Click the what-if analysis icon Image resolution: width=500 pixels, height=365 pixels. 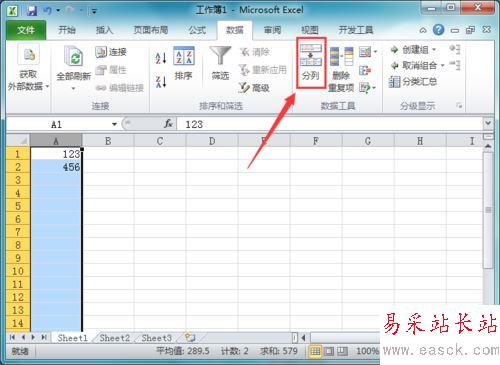tap(365, 88)
